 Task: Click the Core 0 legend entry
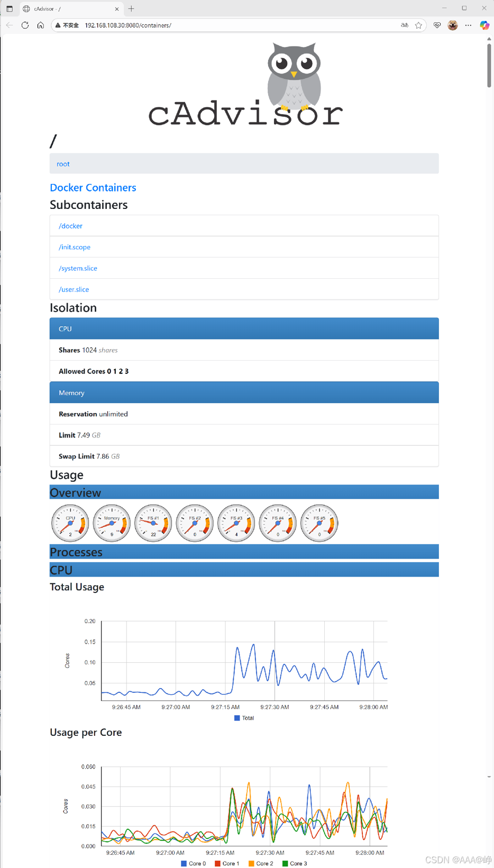click(193, 863)
